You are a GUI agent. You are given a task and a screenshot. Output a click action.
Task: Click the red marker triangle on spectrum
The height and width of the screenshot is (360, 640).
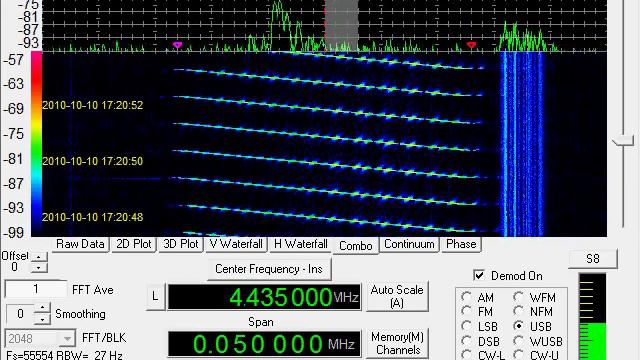(471, 44)
